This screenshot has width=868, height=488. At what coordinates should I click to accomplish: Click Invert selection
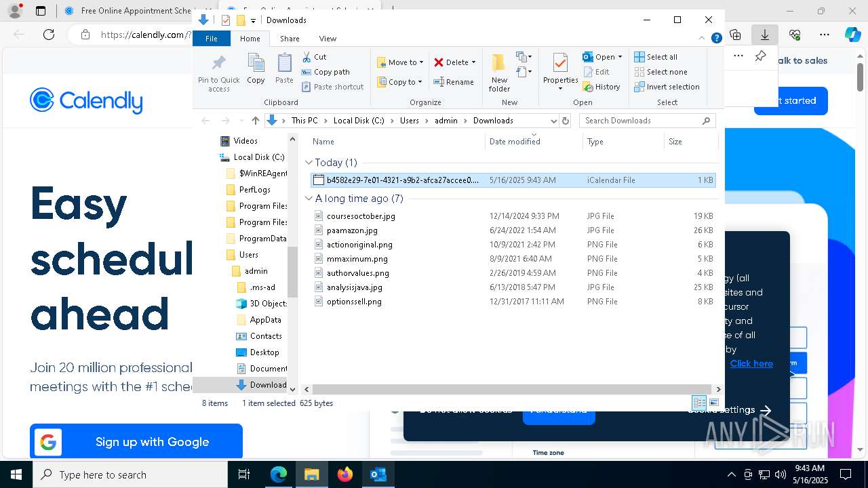click(667, 87)
